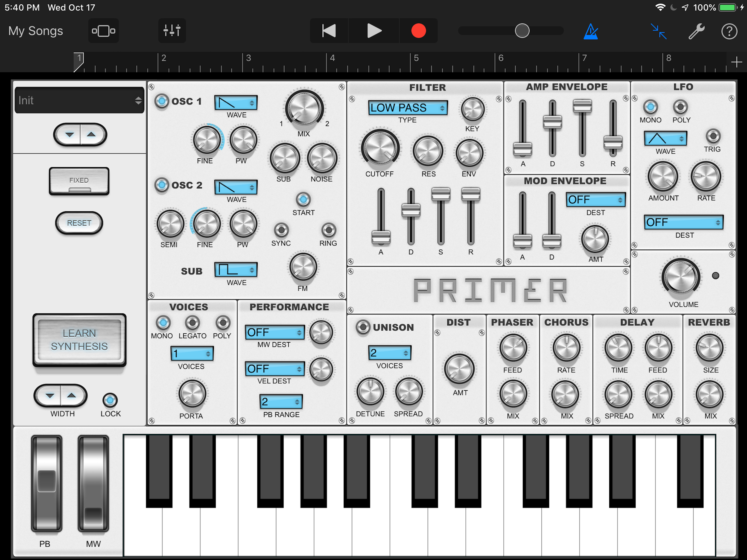Toggle the blue metronome icon

tap(591, 31)
